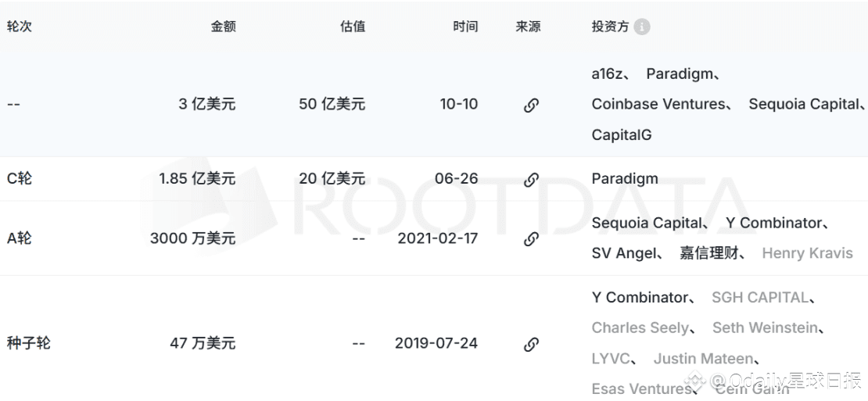This screenshot has height=401, width=868.
Task: Click CapitalG investor name
Action: coord(621,134)
